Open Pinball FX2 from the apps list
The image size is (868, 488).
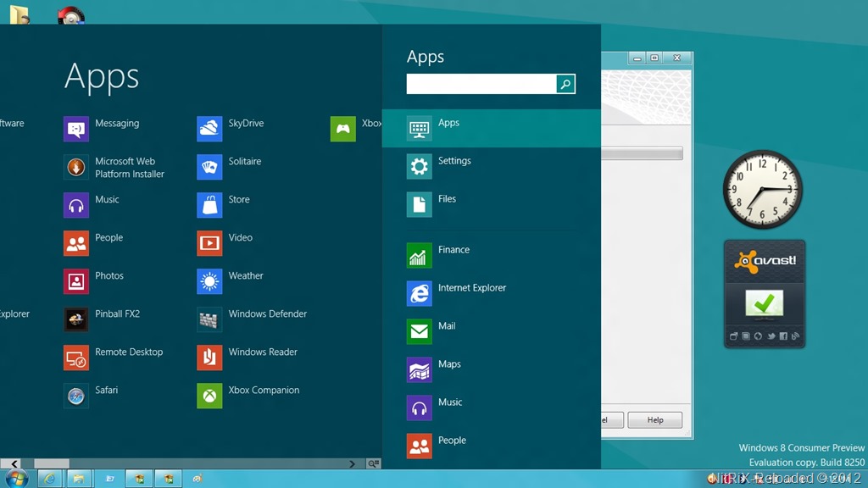(x=76, y=319)
